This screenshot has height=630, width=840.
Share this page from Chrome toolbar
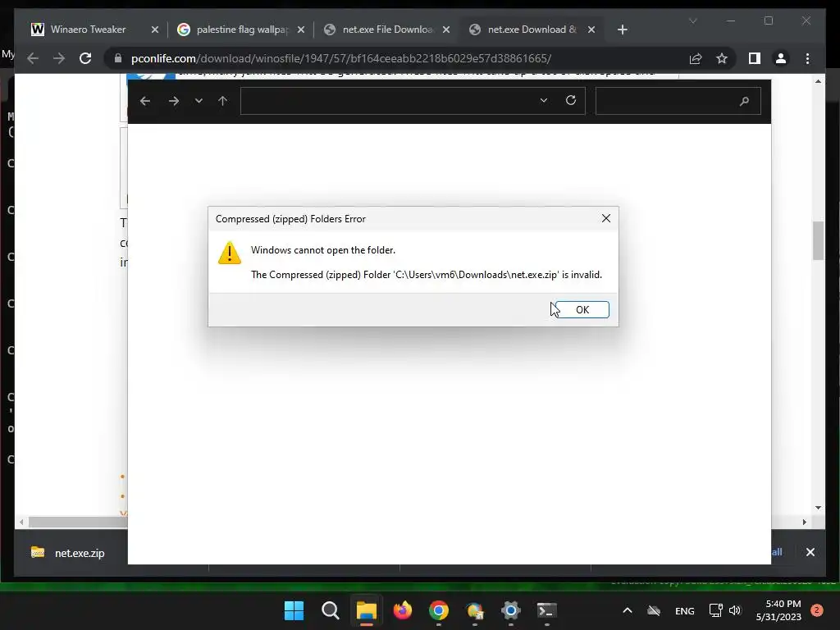pyautogui.click(x=696, y=58)
